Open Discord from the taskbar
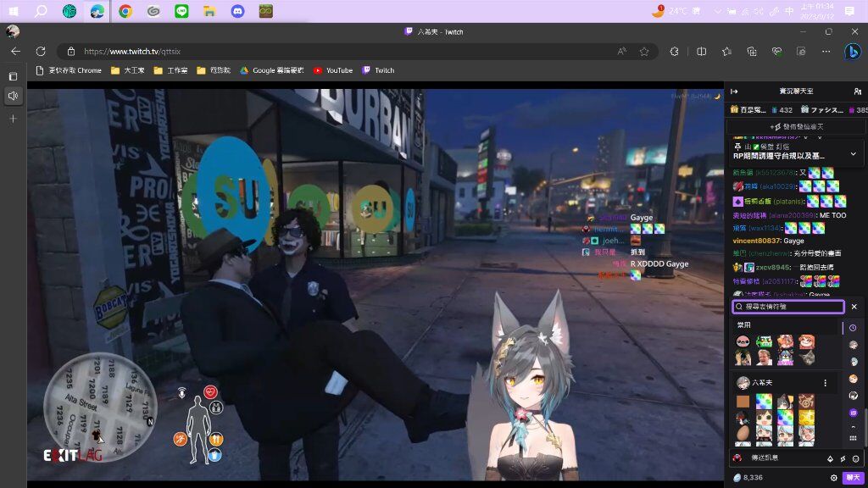 tap(237, 11)
